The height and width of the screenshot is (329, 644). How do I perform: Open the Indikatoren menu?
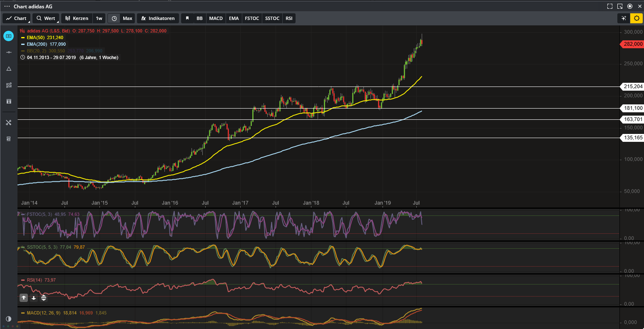point(158,18)
